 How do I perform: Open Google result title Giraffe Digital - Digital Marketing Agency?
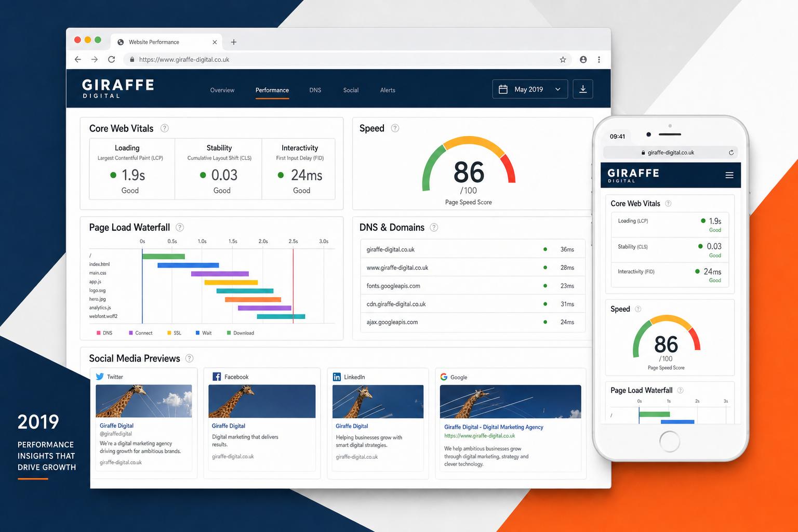[x=494, y=427]
